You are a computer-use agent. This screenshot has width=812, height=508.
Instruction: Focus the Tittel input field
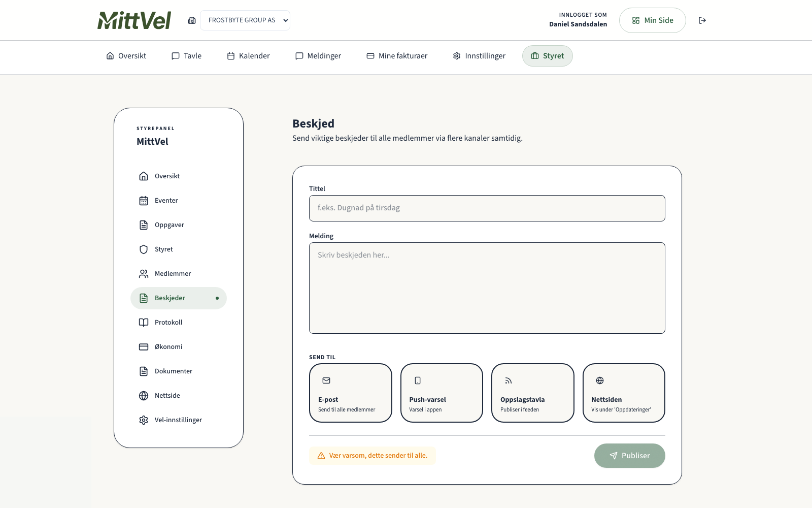487,208
